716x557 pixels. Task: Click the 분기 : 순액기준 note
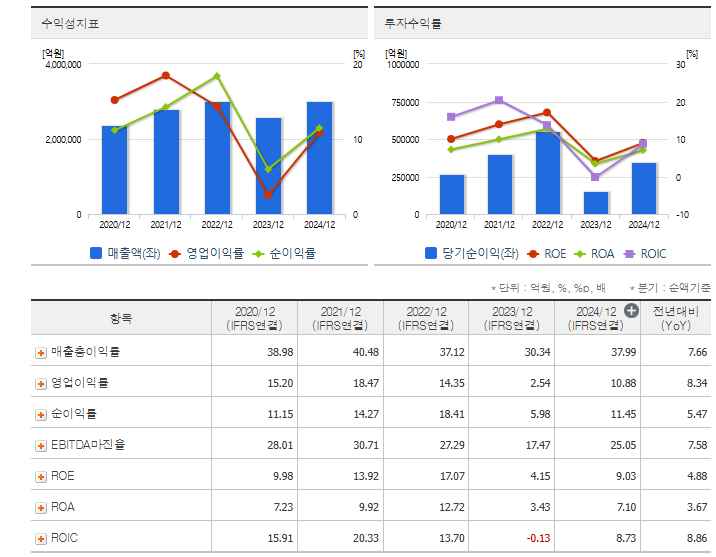click(x=669, y=288)
